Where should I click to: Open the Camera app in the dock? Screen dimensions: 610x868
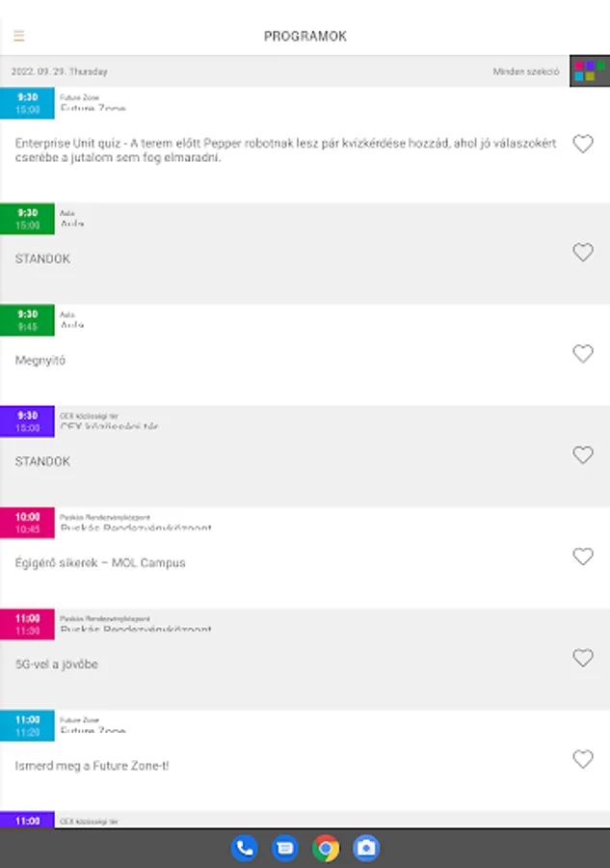[x=366, y=848]
